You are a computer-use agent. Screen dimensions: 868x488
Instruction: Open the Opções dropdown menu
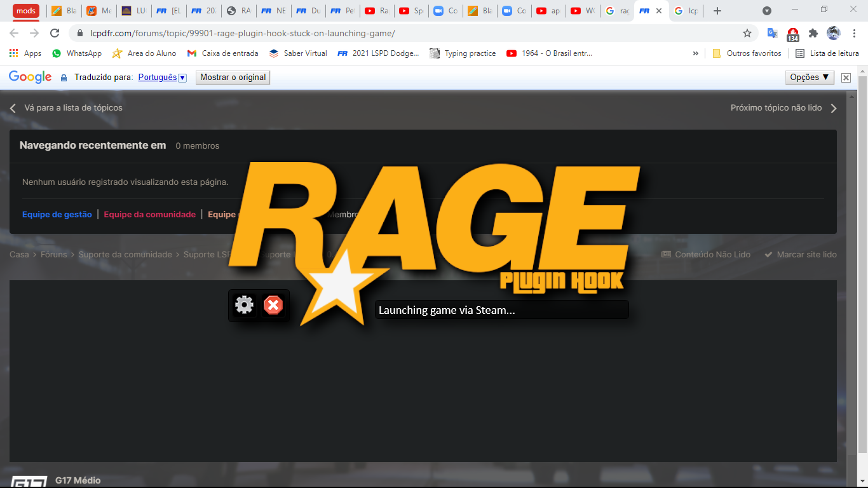[x=810, y=77]
